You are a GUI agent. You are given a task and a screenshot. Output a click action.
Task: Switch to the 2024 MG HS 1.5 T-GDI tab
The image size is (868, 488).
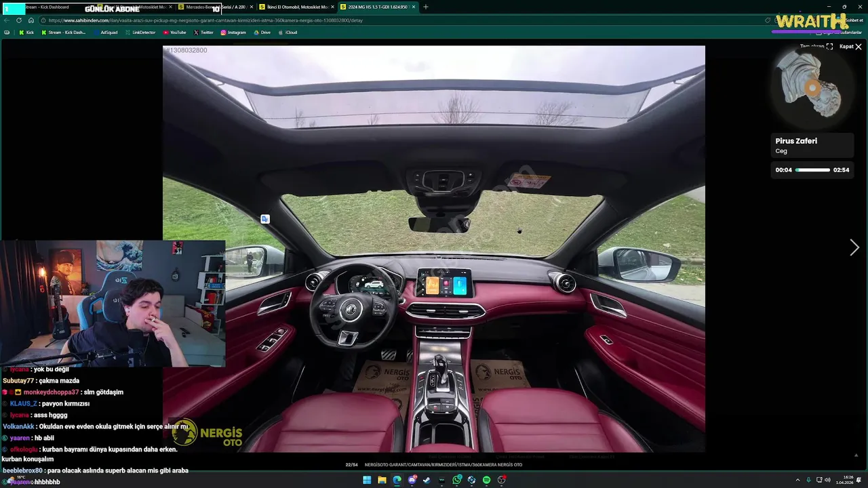click(x=377, y=7)
